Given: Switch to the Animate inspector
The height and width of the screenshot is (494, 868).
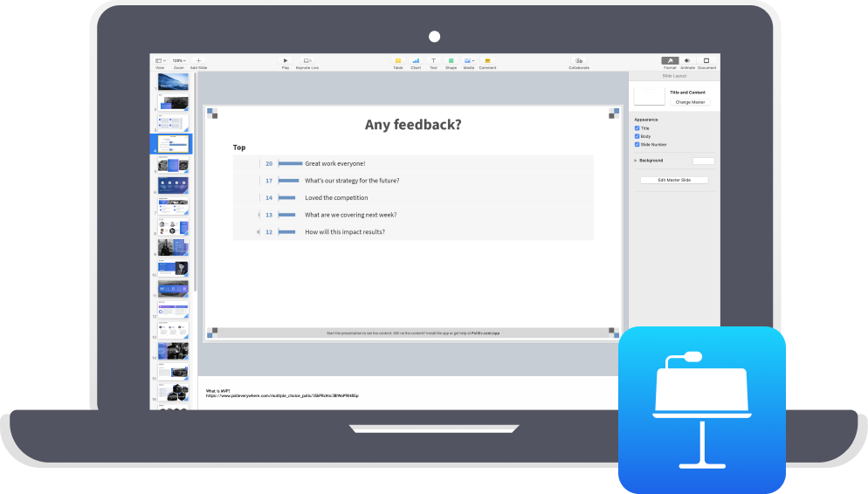Looking at the screenshot, I should click(687, 61).
